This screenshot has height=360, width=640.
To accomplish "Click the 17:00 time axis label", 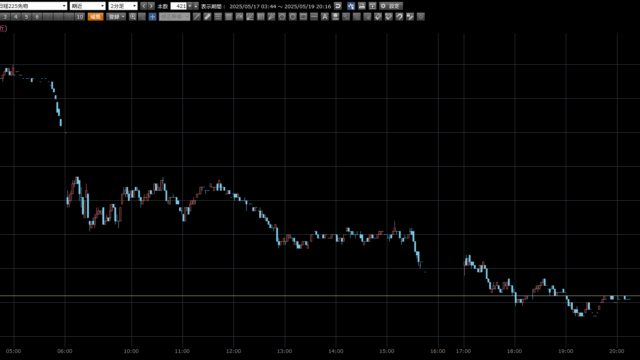I will pos(463,351).
